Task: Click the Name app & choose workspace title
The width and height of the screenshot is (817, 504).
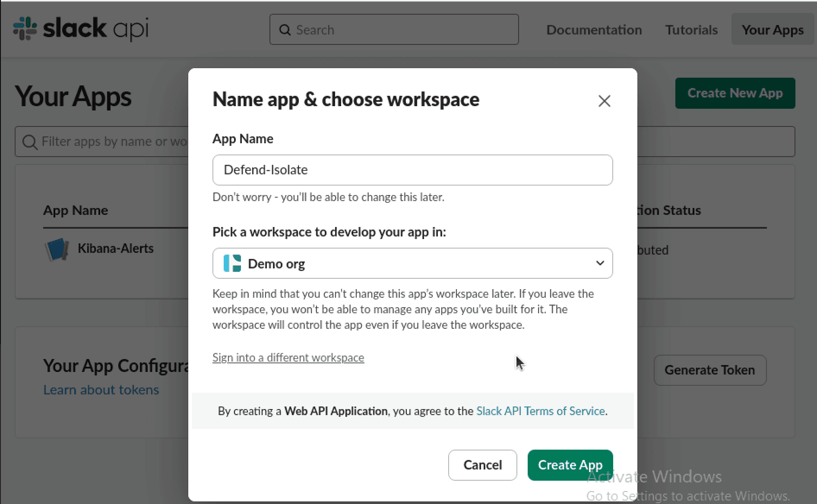Action: [346, 99]
